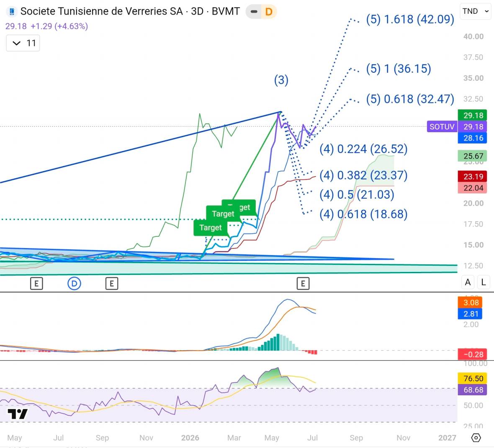The height and width of the screenshot is (448, 494).
Task: Select the lowest green Target label
Action: pyautogui.click(x=211, y=228)
